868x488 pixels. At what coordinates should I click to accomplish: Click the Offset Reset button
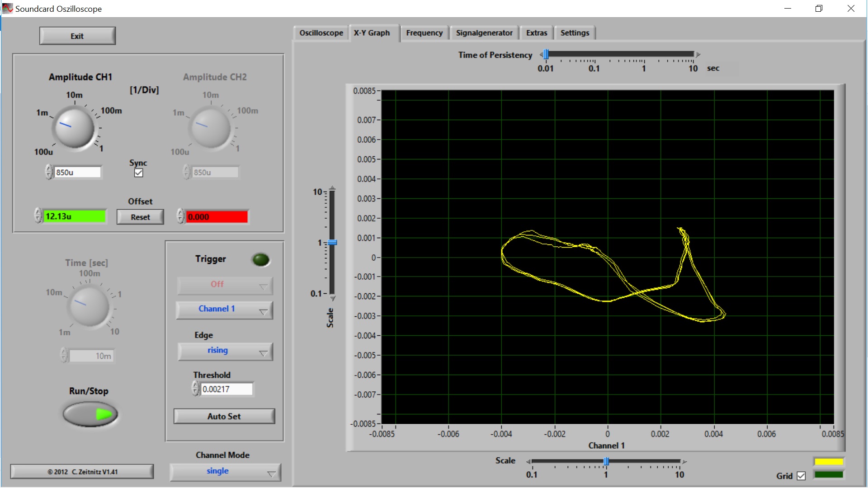coord(140,217)
